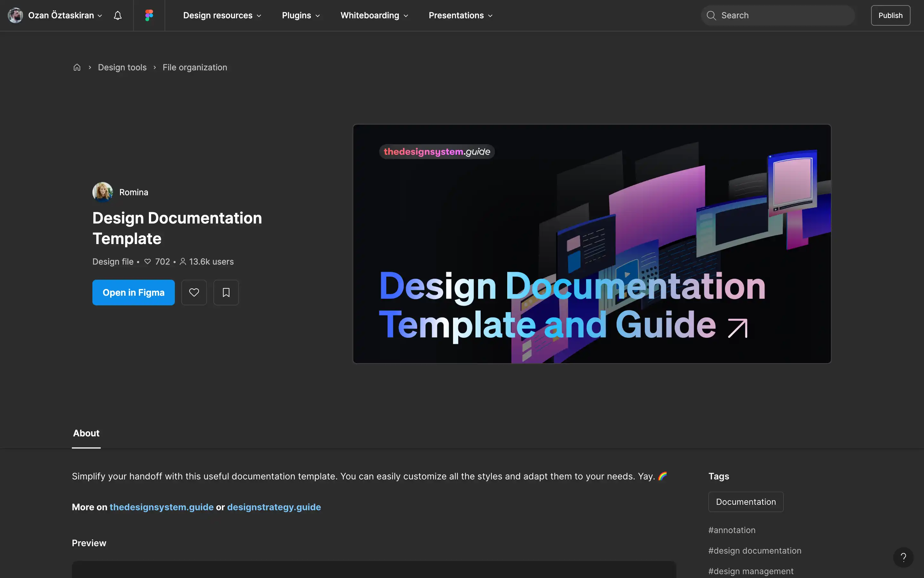Click the #design management hashtag
Viewport: 924px width, 578px height.
(751, 571)
